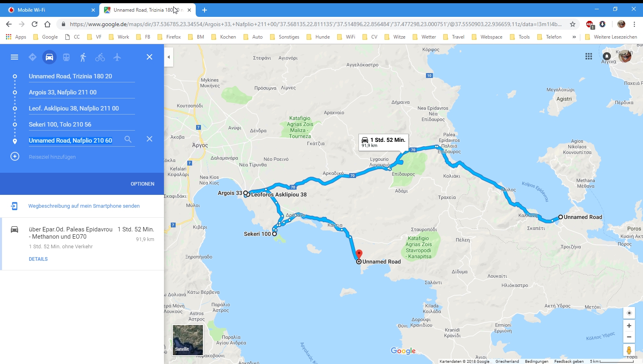
Task: Click the dark blue extension icon
Action: [602, 24]
